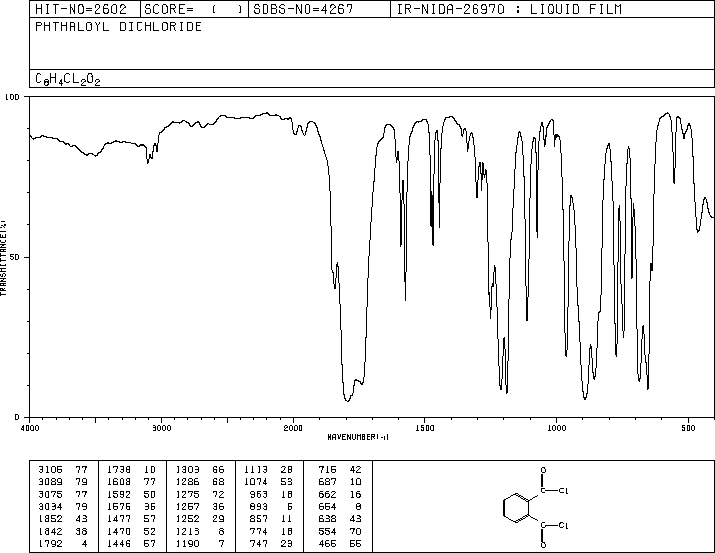Click the TRANSMITTANCE axis title
The height and width of the screenshot is (553, 715).
[x=4, y=258]
